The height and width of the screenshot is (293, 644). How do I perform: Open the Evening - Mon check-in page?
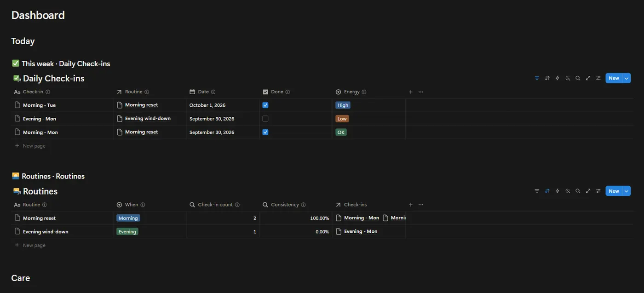(40, 119)
